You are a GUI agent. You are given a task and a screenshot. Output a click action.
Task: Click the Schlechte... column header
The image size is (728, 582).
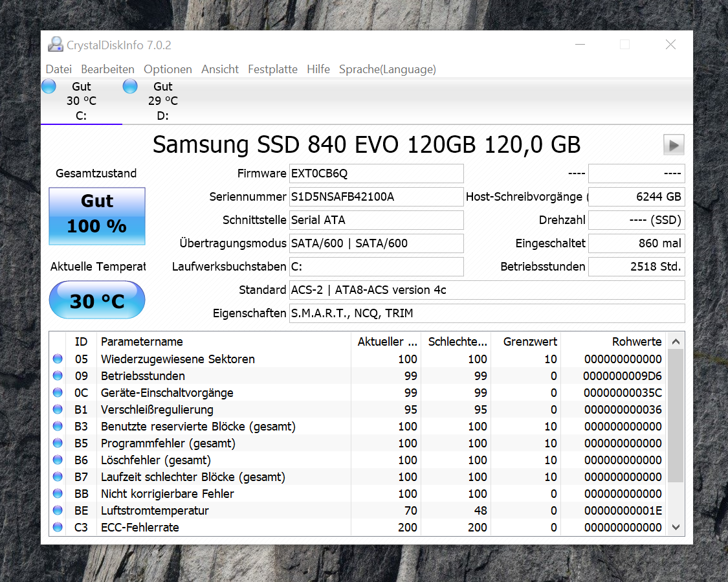click(456, 342)
